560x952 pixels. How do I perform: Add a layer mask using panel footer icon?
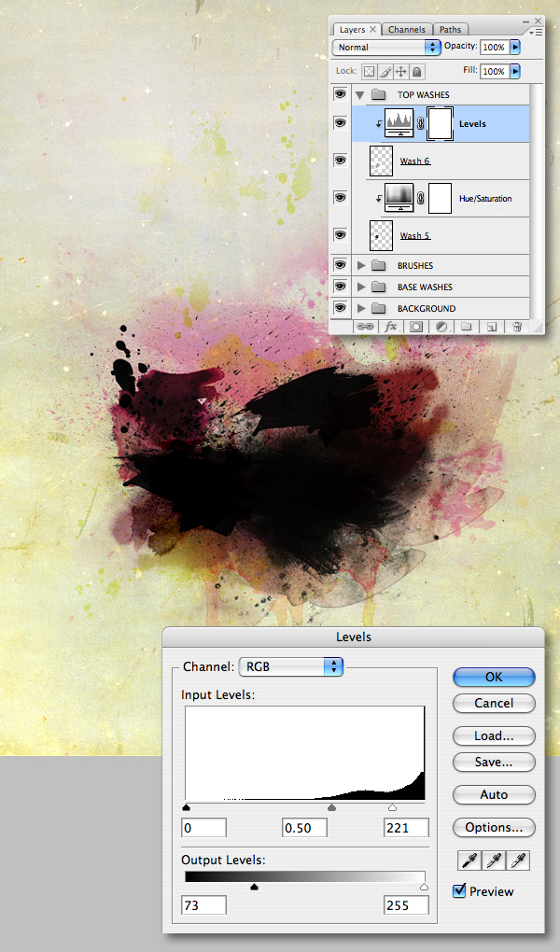click(416, 327)
